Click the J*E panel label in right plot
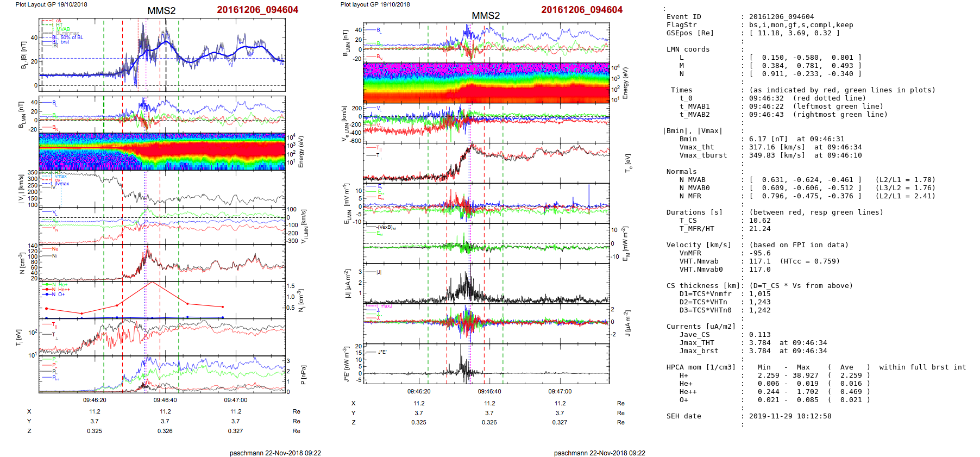 coord(382,352)
